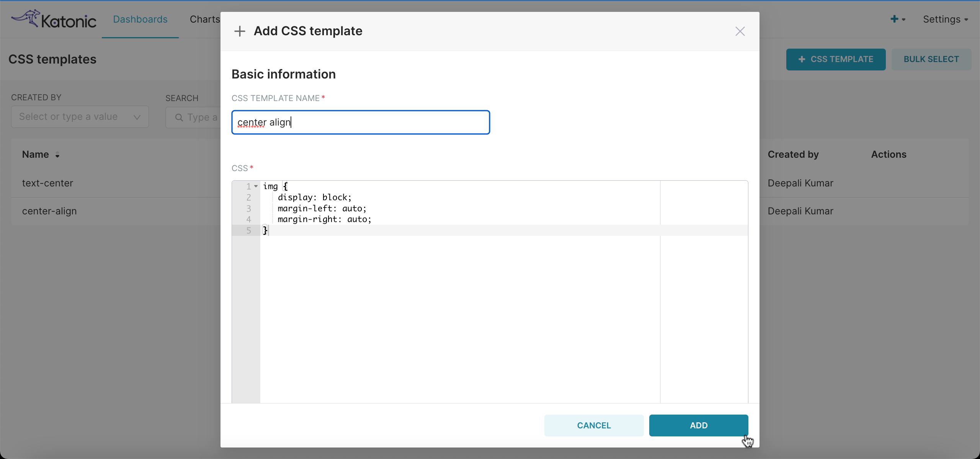
Task: Select the center-align template row
Action: tap(116, 211)
